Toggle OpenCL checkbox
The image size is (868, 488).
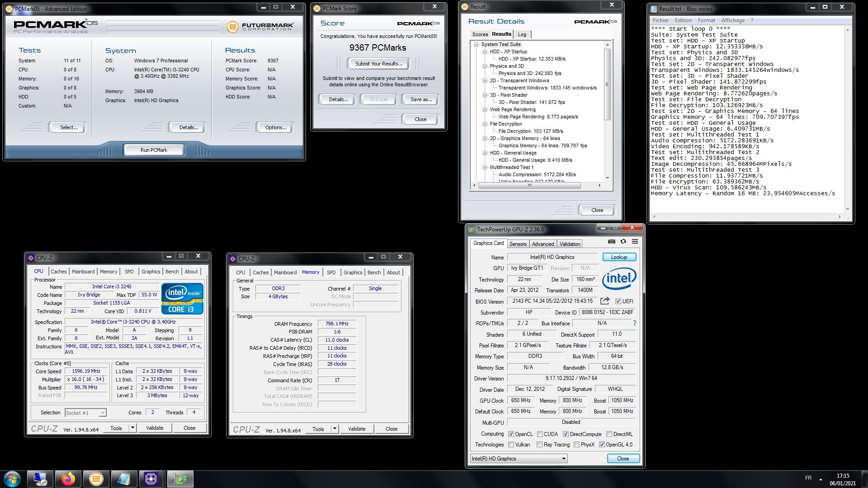[511, 434]
